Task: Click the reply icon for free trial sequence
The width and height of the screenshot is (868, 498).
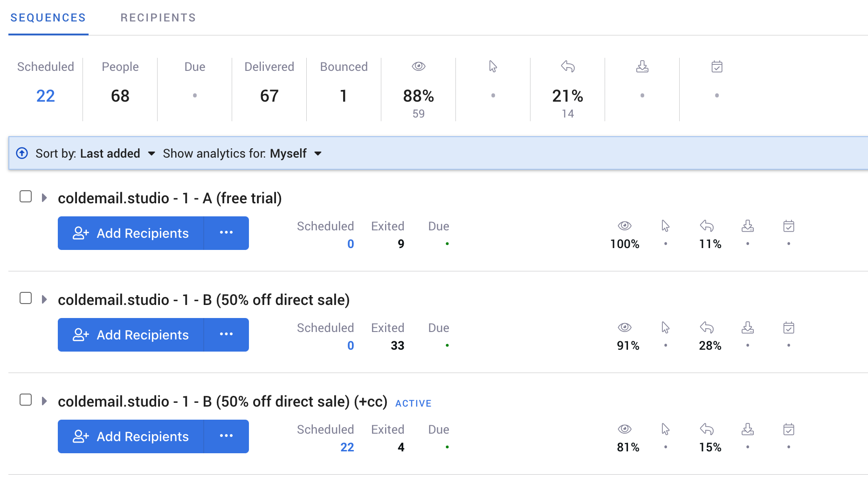Action: [707, 226]
